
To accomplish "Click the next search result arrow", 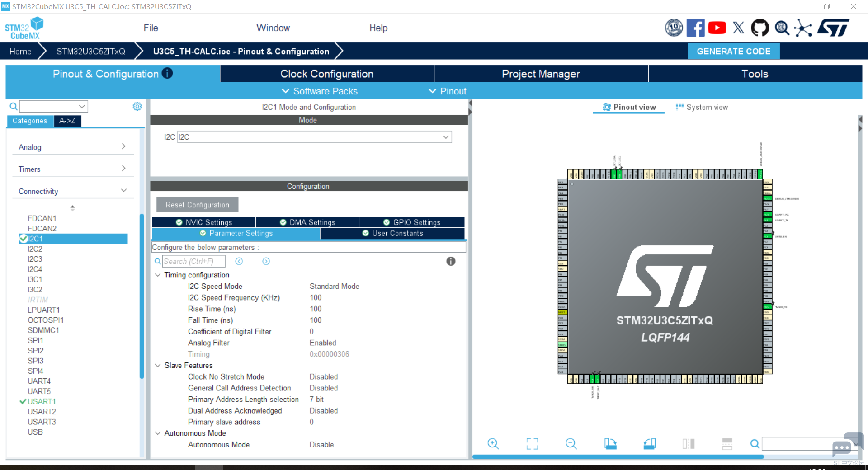I will (266, 261).
